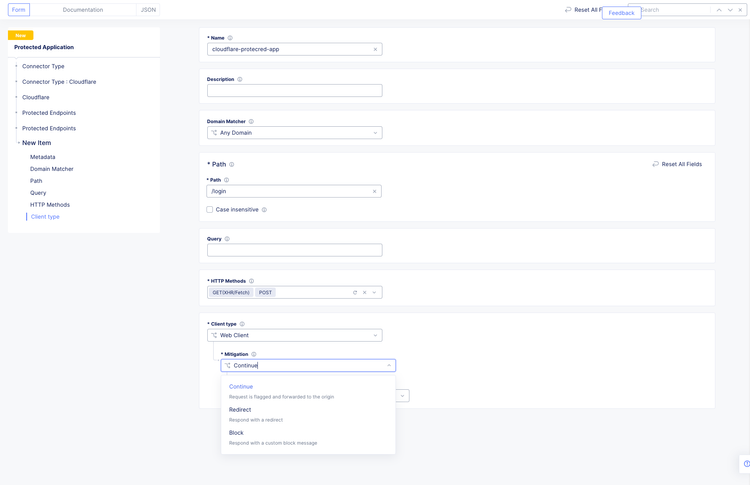Select the Block mitigation option

pyautogui.click(x=236, y=433)
